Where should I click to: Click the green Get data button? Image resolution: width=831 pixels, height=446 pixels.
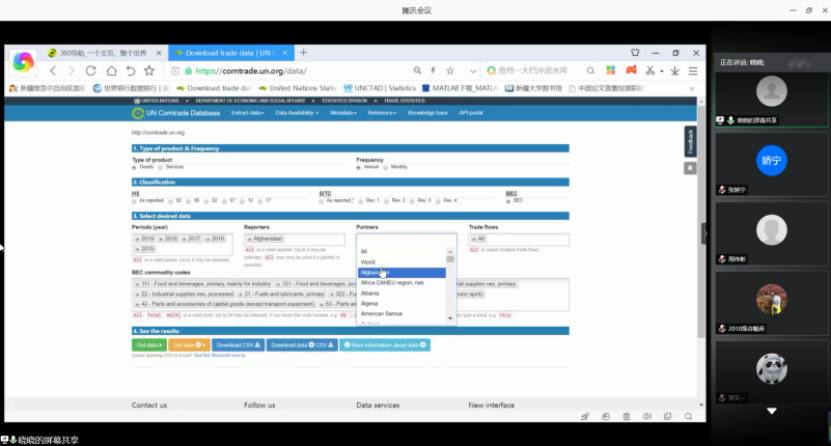click(x=149, y=345)
